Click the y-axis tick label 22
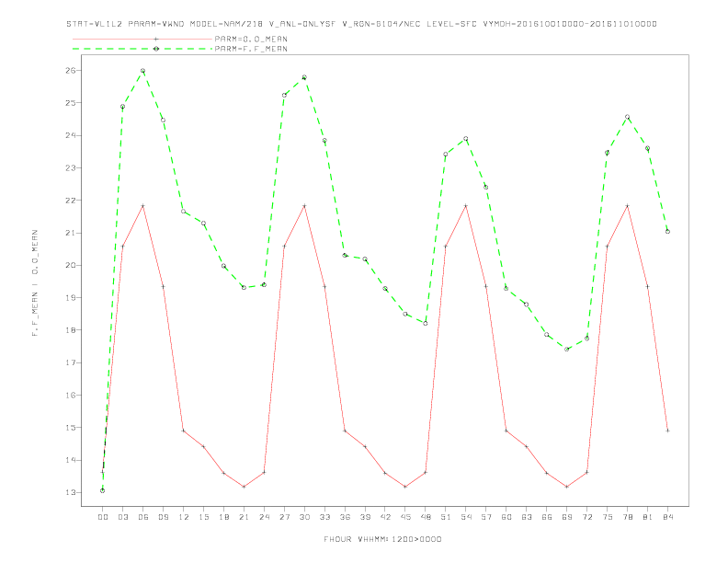The height and width of the screenshot is (563, 728). [71, 201]
